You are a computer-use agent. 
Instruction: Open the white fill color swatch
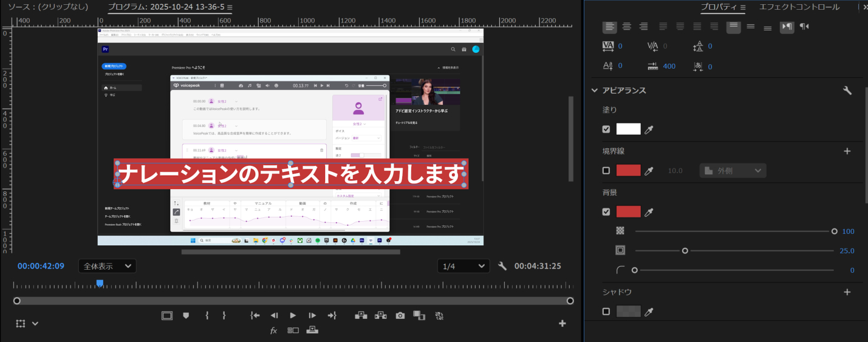click(x=629, y=129)
